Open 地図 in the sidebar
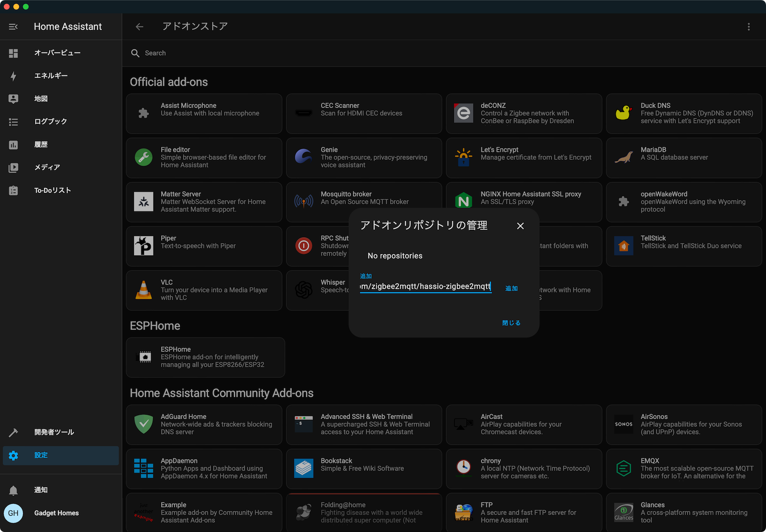 tap(61, 99)
